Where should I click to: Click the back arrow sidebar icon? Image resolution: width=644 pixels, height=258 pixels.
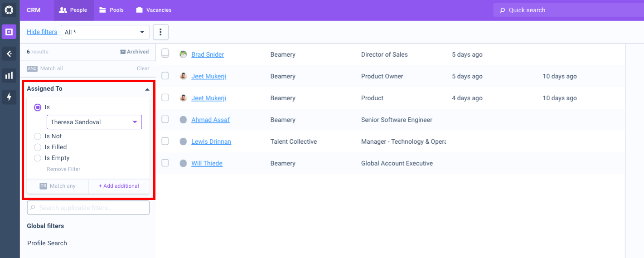click(9, 54)
